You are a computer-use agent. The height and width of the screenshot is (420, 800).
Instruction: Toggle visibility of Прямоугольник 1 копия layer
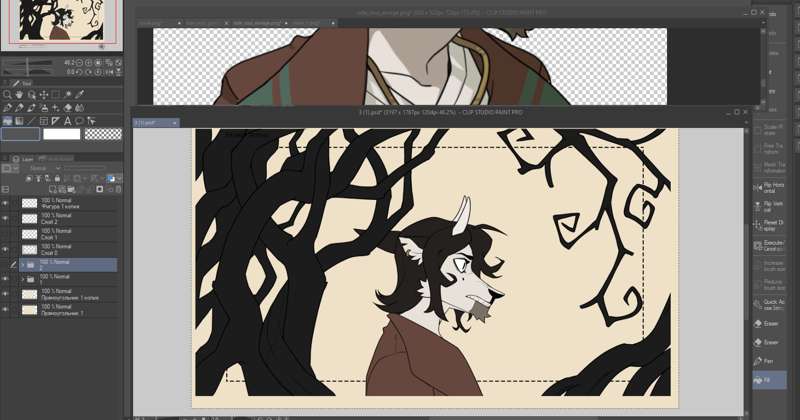[x=5, y=294]
